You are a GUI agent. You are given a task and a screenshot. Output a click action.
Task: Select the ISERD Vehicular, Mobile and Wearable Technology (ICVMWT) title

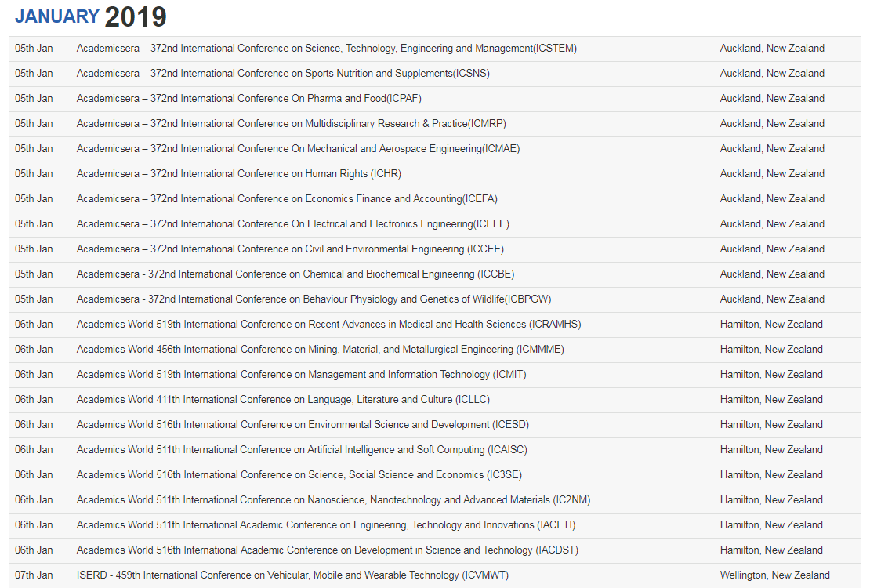point(292,575)
